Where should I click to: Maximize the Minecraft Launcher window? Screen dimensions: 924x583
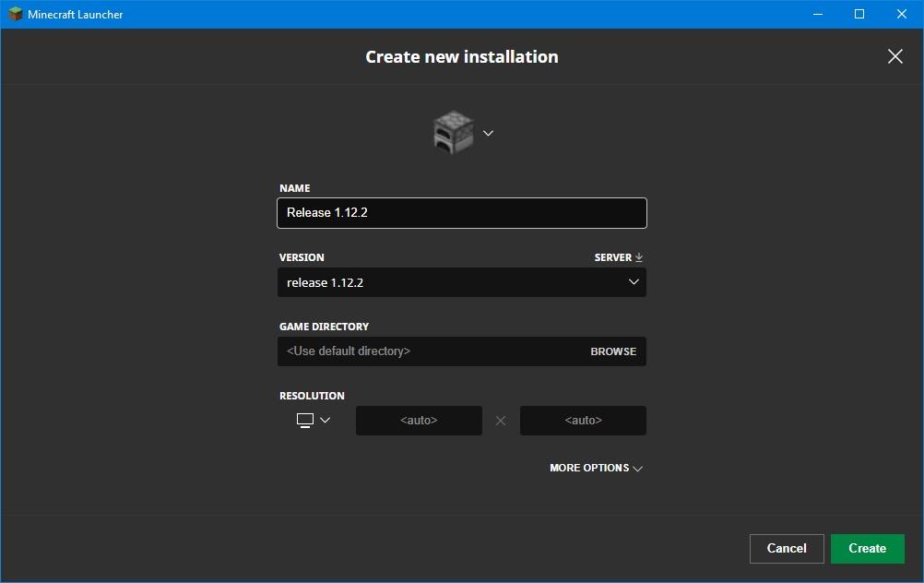859,14
